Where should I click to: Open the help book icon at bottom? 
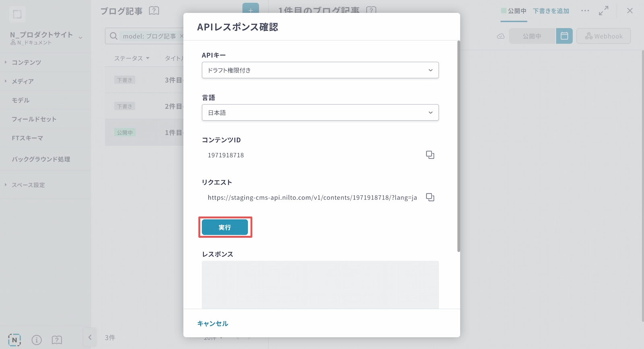point(57,340)
